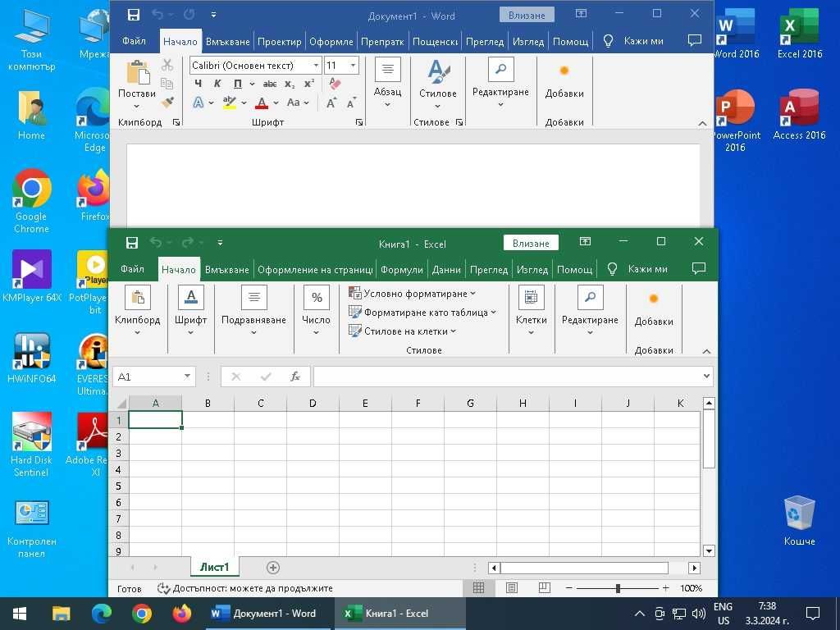Open Ribbon Display Options in Word title bar
This screenshot has width=840, height=630.
(582, 15)
